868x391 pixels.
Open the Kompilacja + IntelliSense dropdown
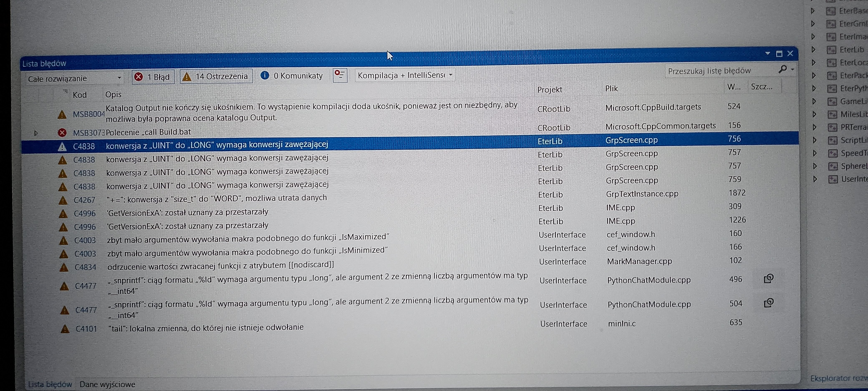(405, 75)
